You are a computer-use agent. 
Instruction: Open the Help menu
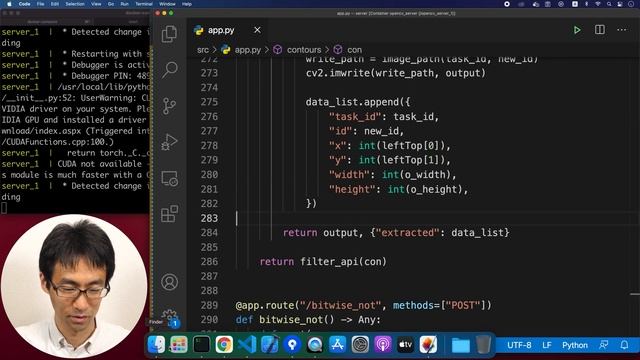(187, 4)
